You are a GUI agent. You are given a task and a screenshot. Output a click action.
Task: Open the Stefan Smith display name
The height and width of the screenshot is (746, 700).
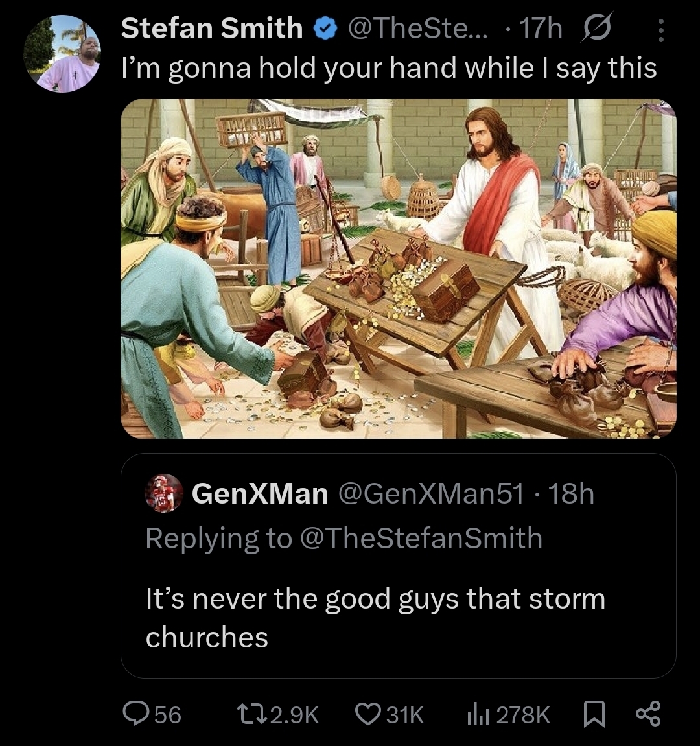click(212, 29)
